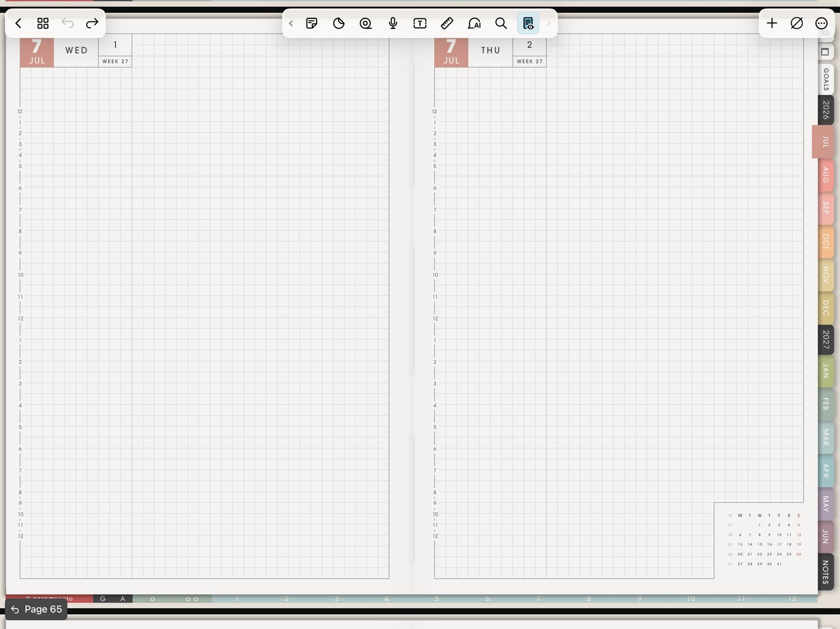Switch to the AUG side tab
840x629 pixels.
pos(826,175)
